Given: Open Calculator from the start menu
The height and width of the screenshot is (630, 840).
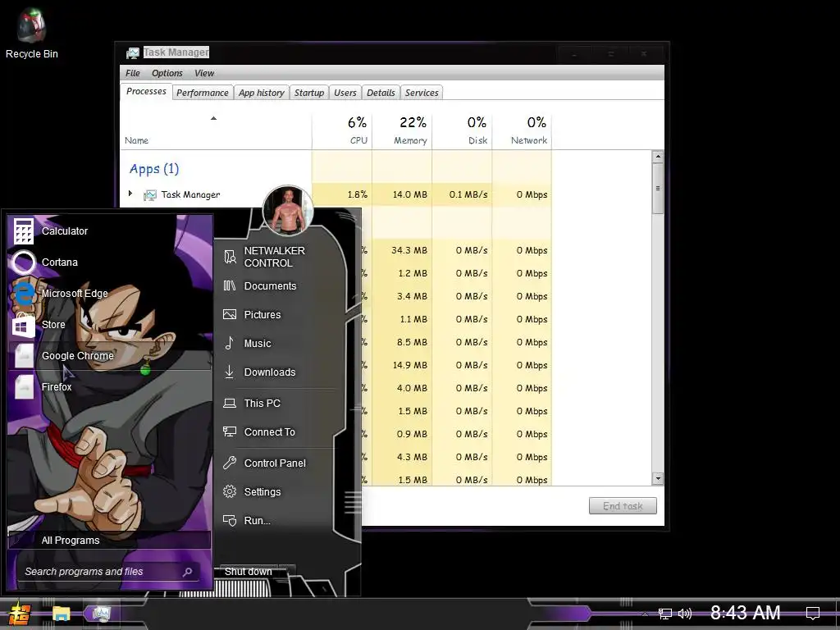Looking at the screenshot, I should pyautogui.click(x=110, y=231).
